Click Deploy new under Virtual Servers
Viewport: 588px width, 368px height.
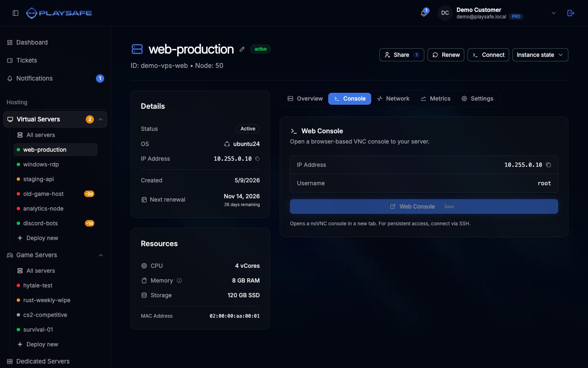coord(56,238)
